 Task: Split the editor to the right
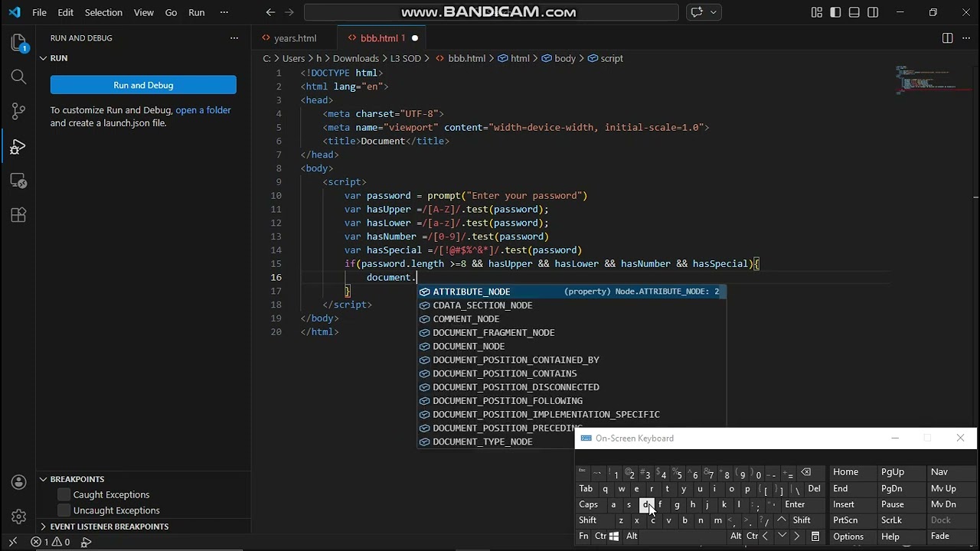[947, 38]
